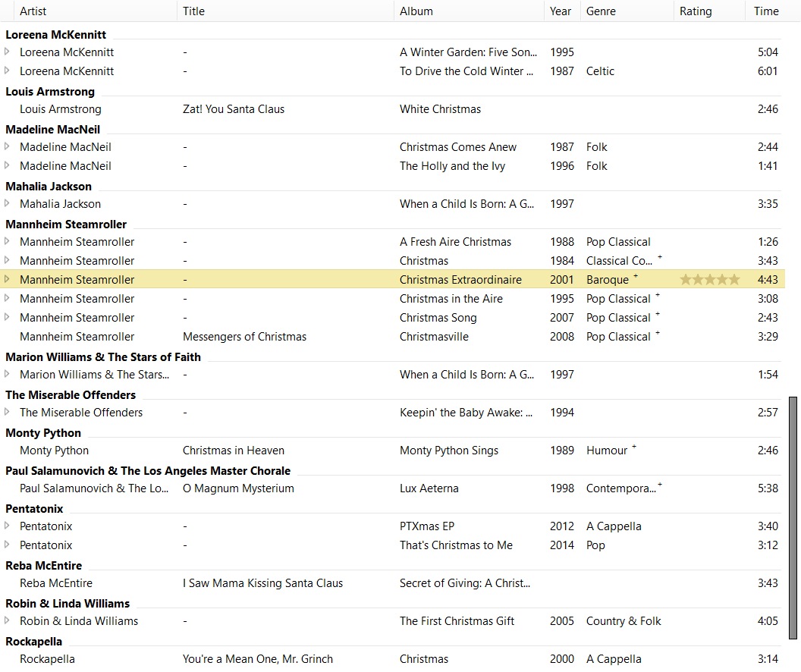Click the Album column header
The height and width of the screenshot is (672, 801).
(416, 11)
